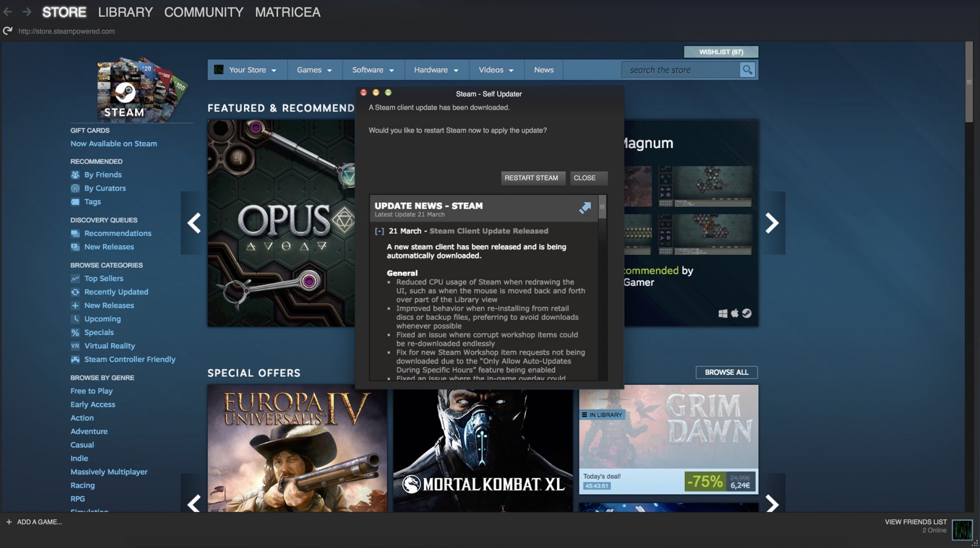Click the page reload icon
The width and height of the screenshot is (980, 548).
point(8,31)
